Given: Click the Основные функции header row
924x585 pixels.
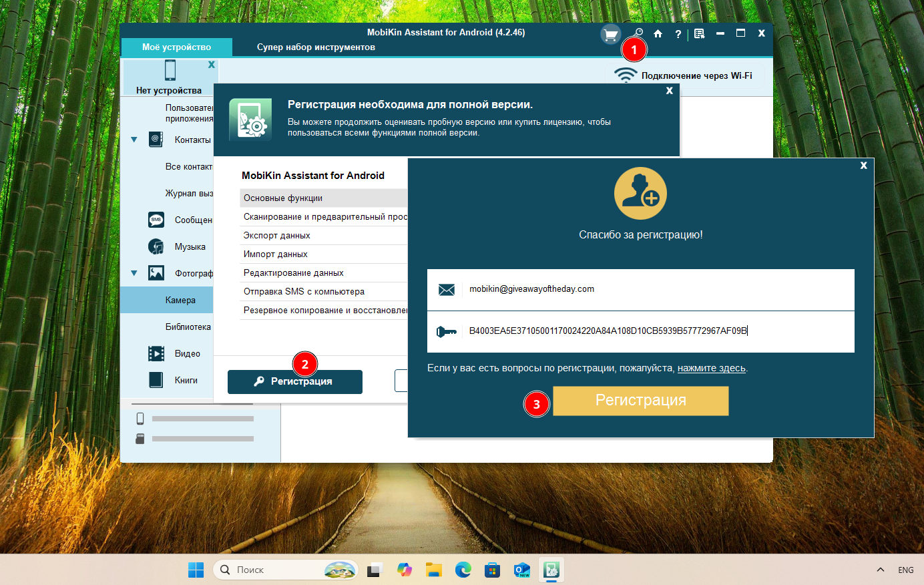Looking at the screenshot, I should [324, 198].
